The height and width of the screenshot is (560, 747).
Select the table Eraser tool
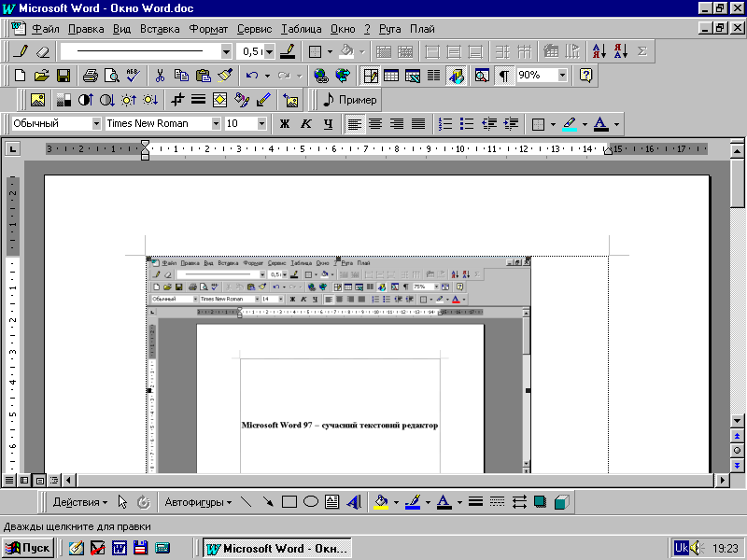coord(43,51)
